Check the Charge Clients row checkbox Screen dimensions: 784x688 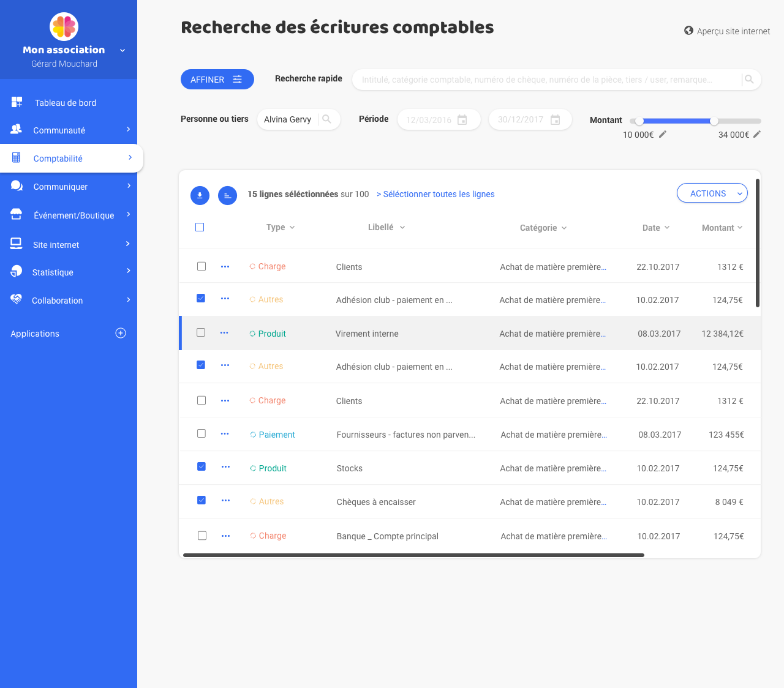pos(202,266)
